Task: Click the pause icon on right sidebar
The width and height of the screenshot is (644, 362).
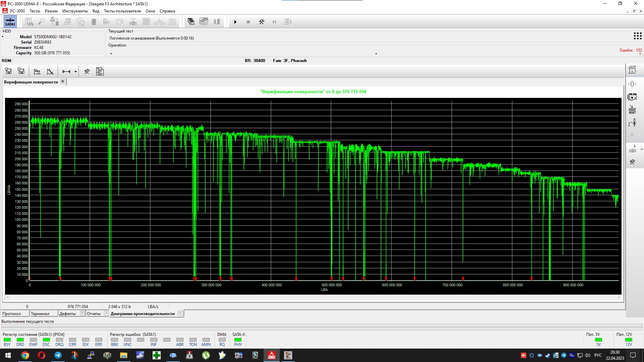Action: click(632, 135)
